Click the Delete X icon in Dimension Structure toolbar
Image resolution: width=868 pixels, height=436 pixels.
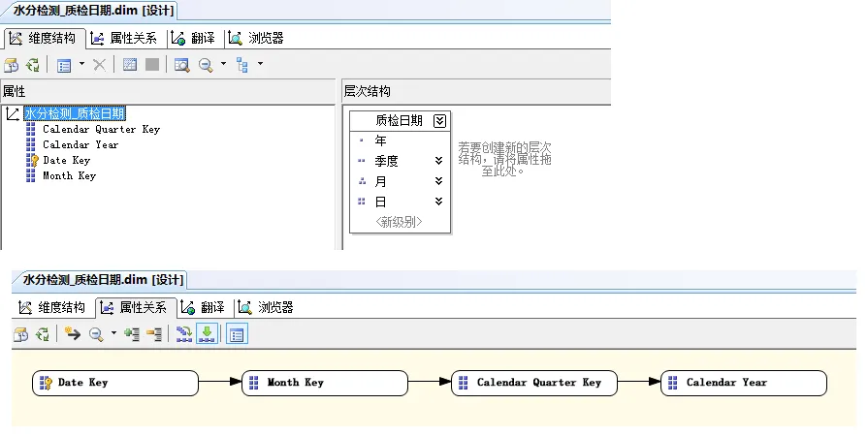(x=100, y=65)
